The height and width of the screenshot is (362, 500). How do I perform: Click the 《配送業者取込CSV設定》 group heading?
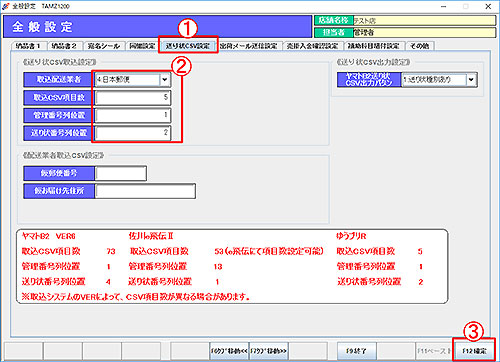[63, 155]
